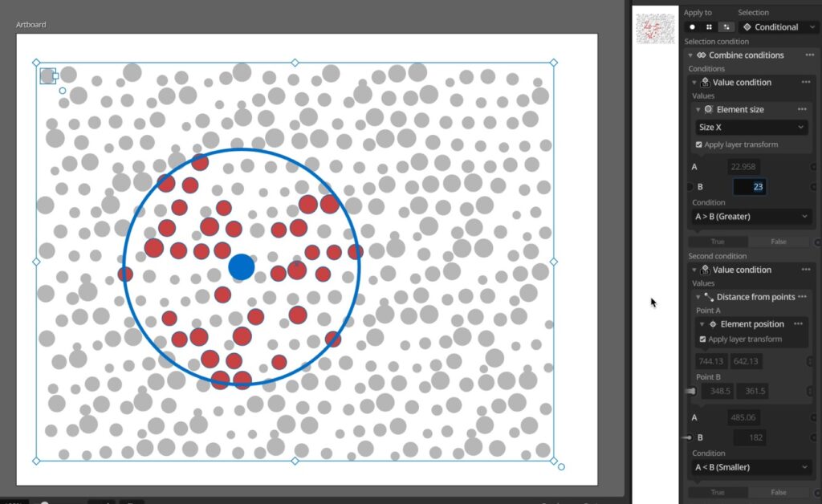Select the single-dot Apply to mode icon
This screenshot has width=822, height=504.
click(692, 26)
